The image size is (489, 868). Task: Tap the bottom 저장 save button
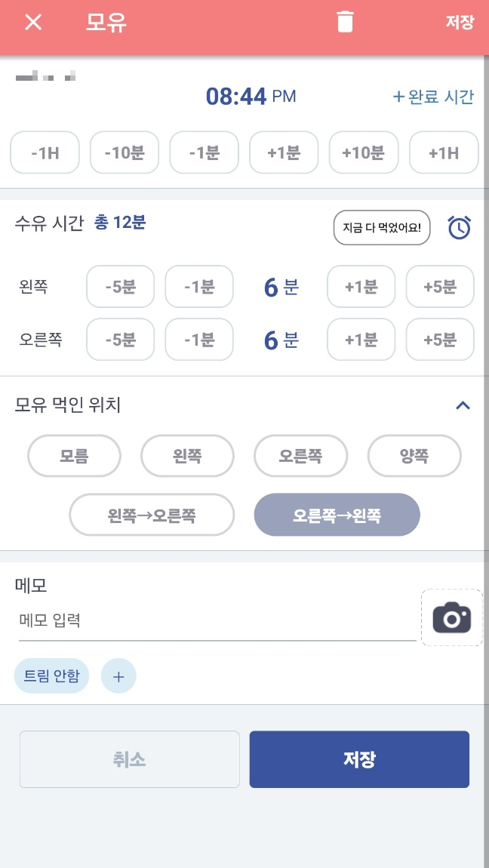pyautogui.click(x=359, y=759)
